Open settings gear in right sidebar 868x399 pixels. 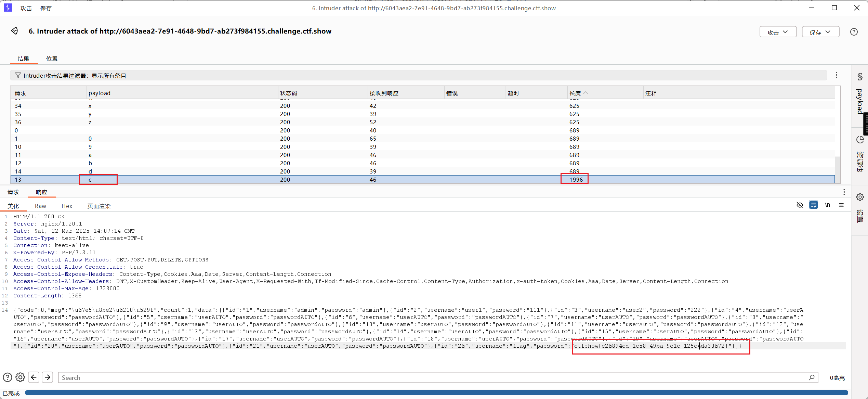[860, 197]
